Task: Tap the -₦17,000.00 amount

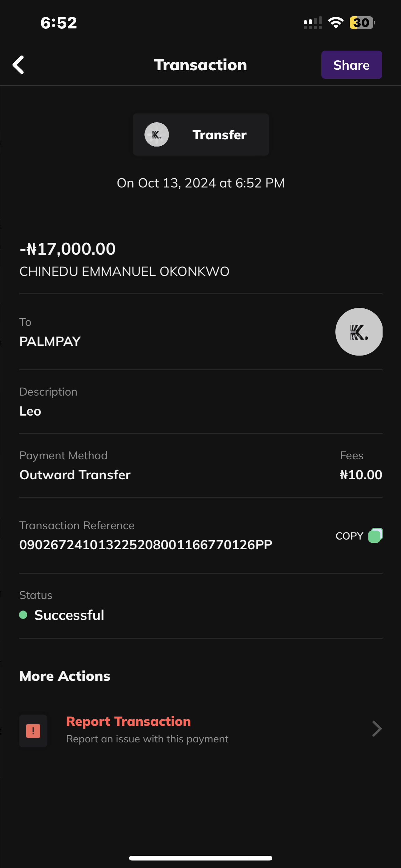Action: 68,249
